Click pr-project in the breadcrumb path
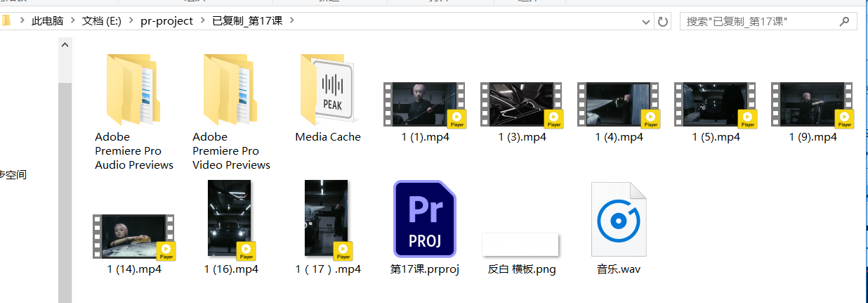This screenshot has width=868, height=303. (167, 21)
